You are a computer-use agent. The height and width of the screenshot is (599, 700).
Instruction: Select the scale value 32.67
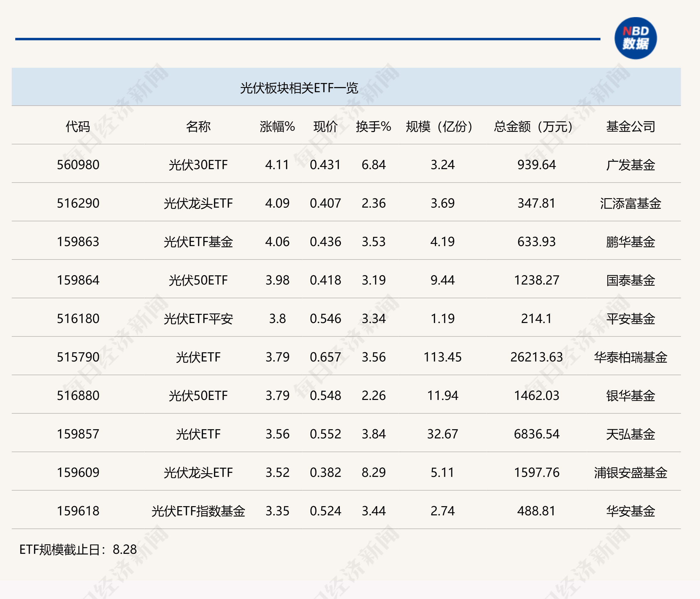tap(442, 434)
